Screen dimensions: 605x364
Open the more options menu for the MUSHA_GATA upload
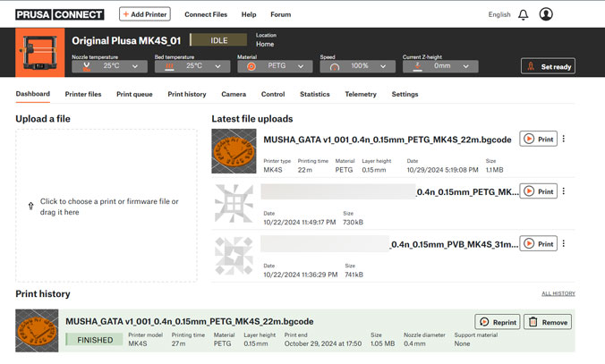(x=564, y=139)
